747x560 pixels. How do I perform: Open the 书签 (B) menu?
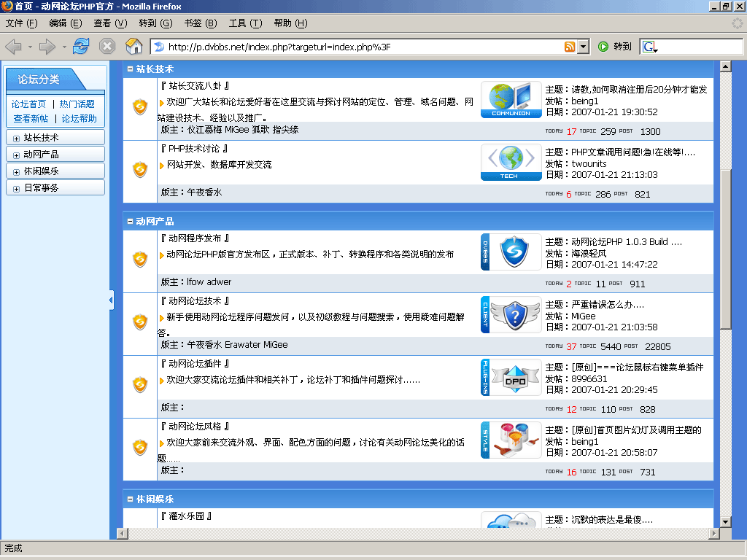[x=201, y=23]
